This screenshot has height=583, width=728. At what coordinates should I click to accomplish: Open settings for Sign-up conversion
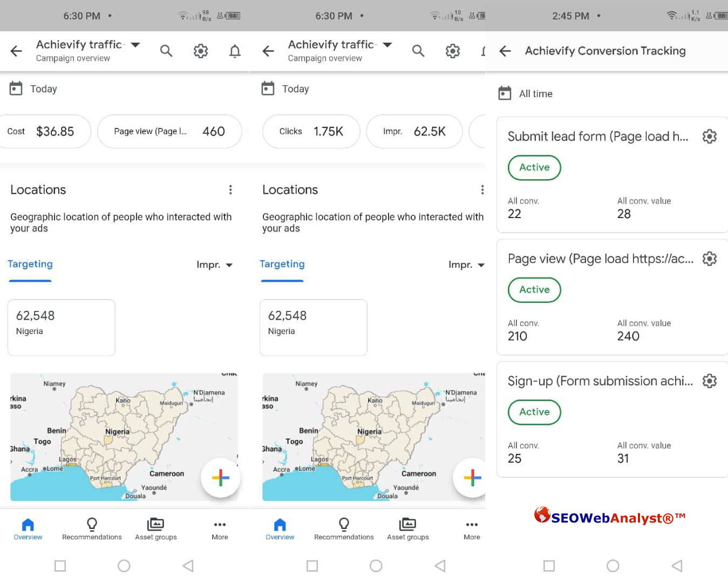[x=710, y=381]
